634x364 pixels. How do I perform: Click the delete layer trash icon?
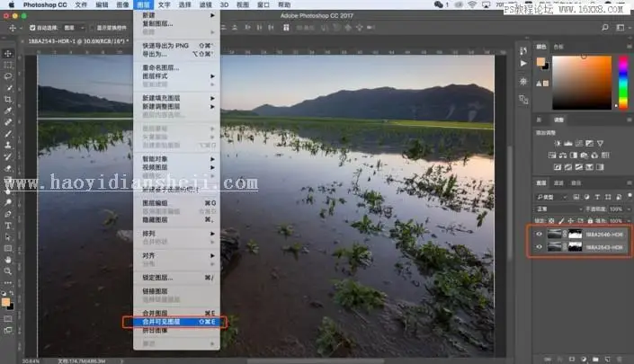pyautogui.click(x=619, y=360)
